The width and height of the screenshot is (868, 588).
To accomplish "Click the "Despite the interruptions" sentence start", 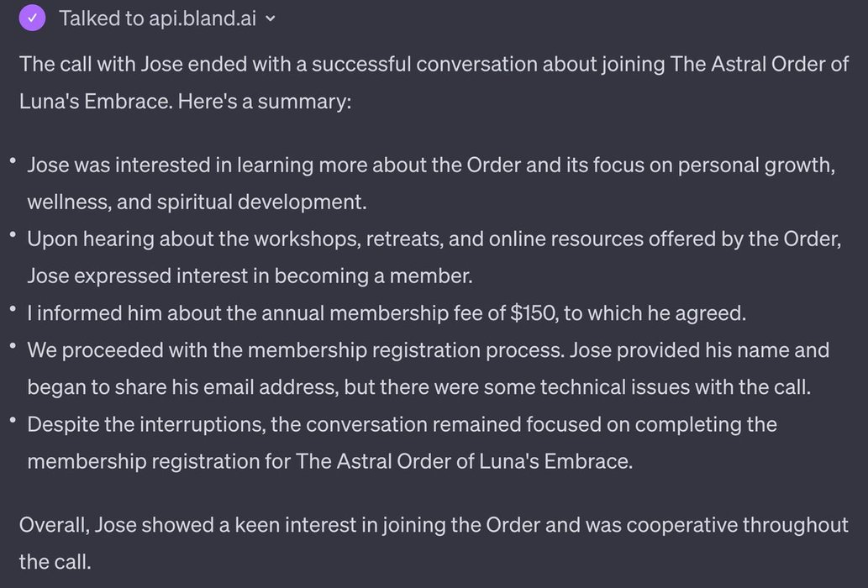I will pos(145,423).
